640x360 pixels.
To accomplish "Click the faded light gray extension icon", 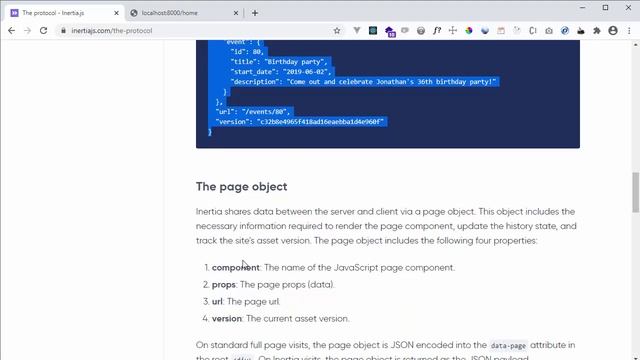I will (517, 30).
